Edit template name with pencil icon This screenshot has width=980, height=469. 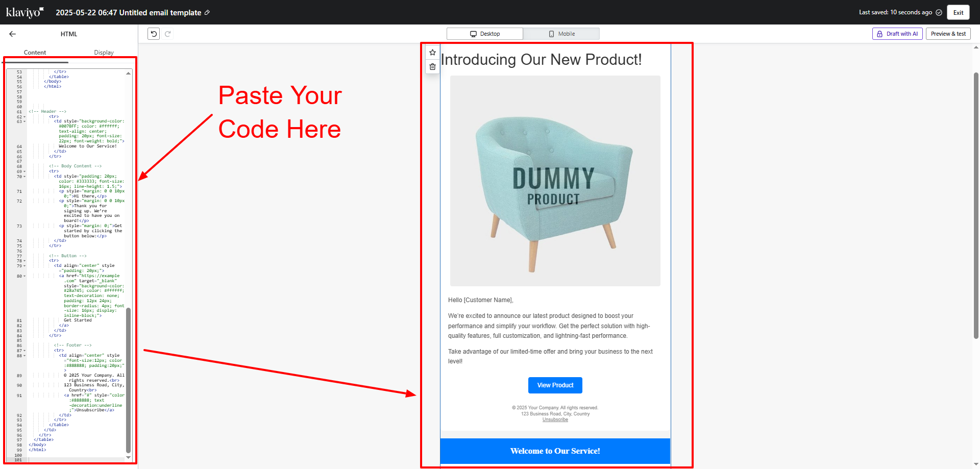[207, 12]
